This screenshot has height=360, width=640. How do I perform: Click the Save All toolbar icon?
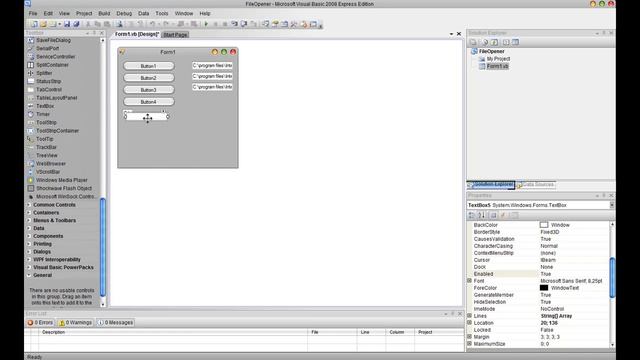[76, 24]
